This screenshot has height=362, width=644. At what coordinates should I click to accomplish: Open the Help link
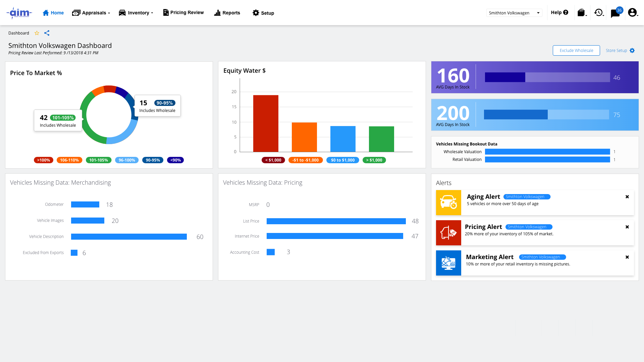pyautogui.click(x=559, y=12)
